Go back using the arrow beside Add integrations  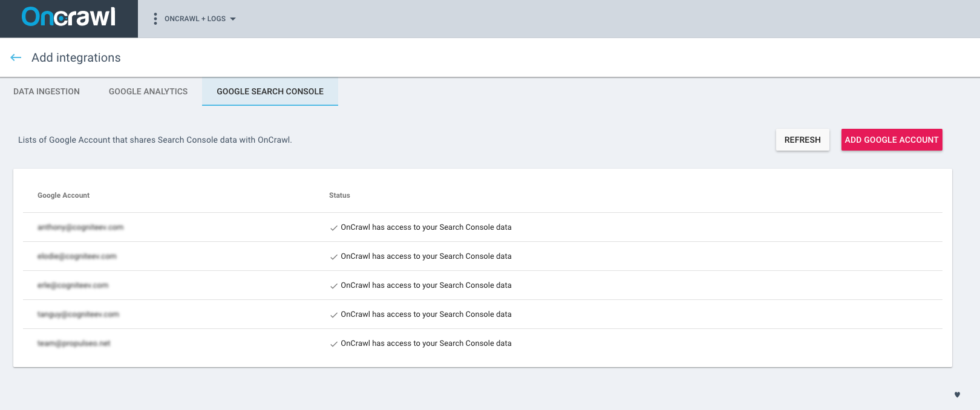pyautogui.click(x=16, y=57)
